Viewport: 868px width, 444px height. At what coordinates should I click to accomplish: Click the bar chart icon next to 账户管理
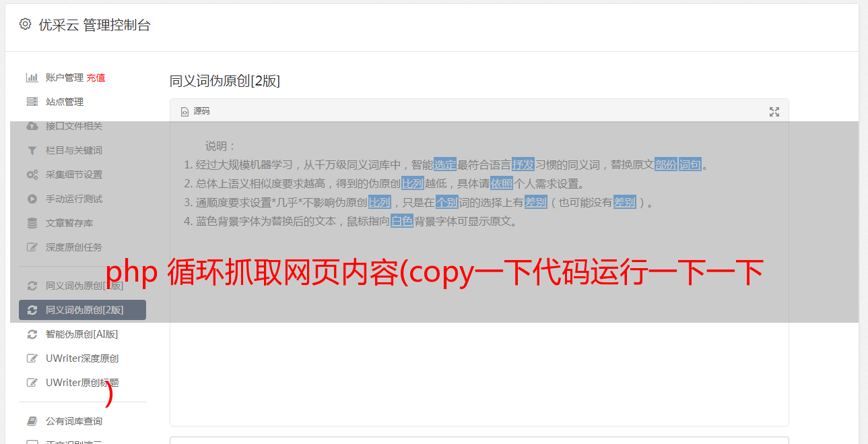point(32,77)
